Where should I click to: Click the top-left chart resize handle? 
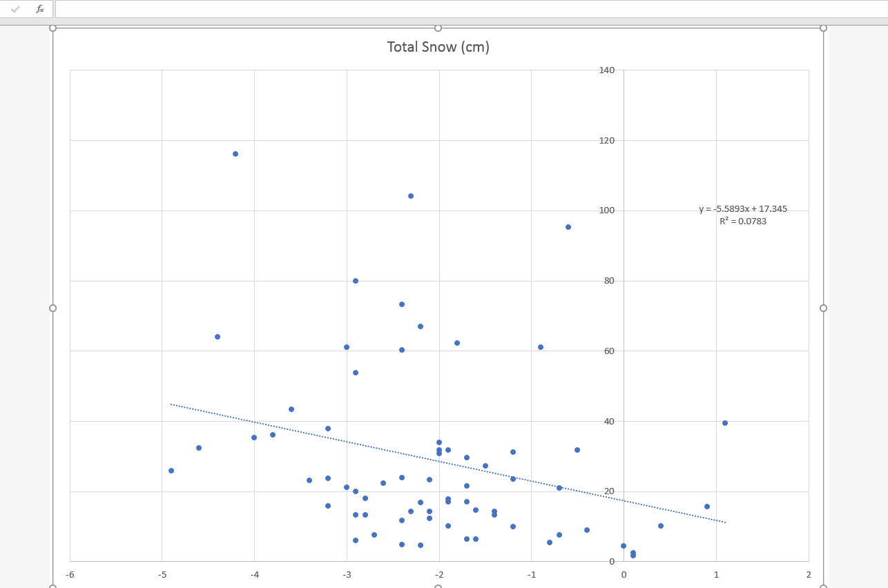[52, 28]
